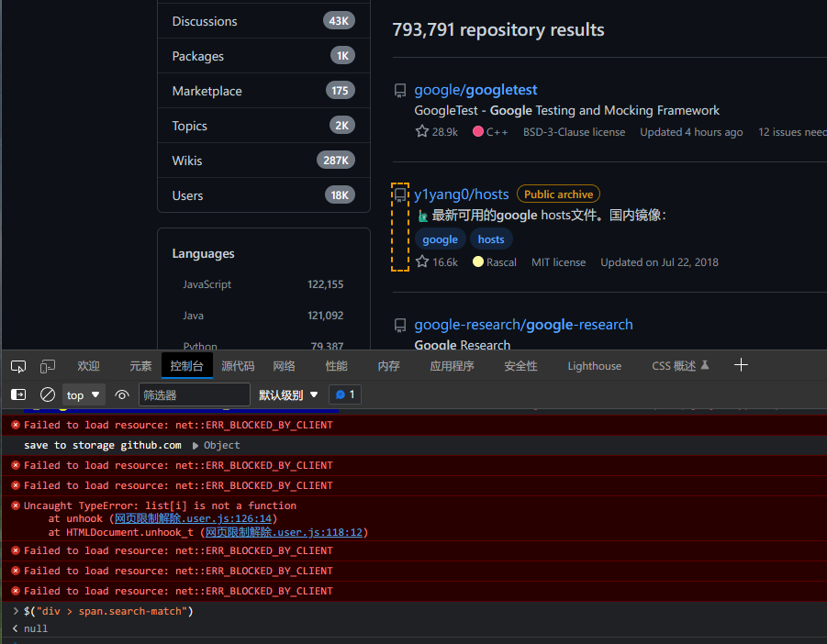The height and width of the screenshot is (644, 827).
Task: Click the 筛选器 filter input field
Action: [x=194, y=394]
